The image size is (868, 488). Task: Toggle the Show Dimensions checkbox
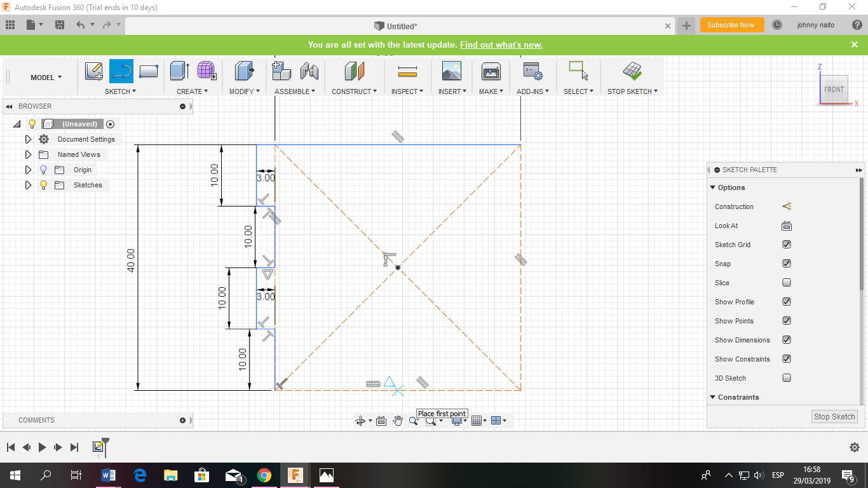point(787,340)
